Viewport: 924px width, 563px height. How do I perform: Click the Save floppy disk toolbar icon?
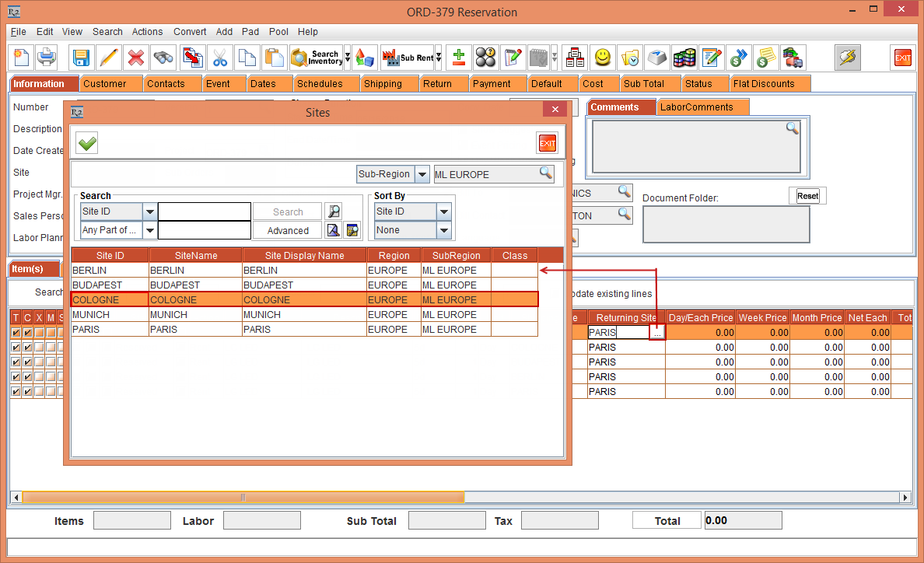81,58
